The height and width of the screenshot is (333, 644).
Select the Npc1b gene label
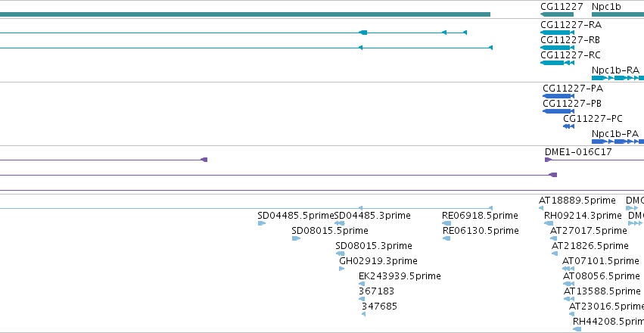pos(606,7)
